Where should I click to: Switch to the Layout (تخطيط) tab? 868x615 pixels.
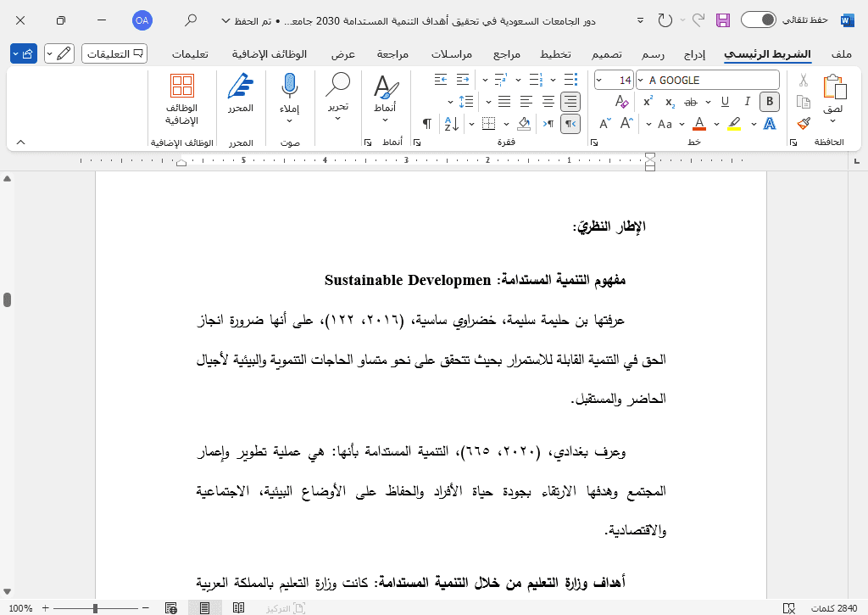pyautogui.click(x=555, y=53)
